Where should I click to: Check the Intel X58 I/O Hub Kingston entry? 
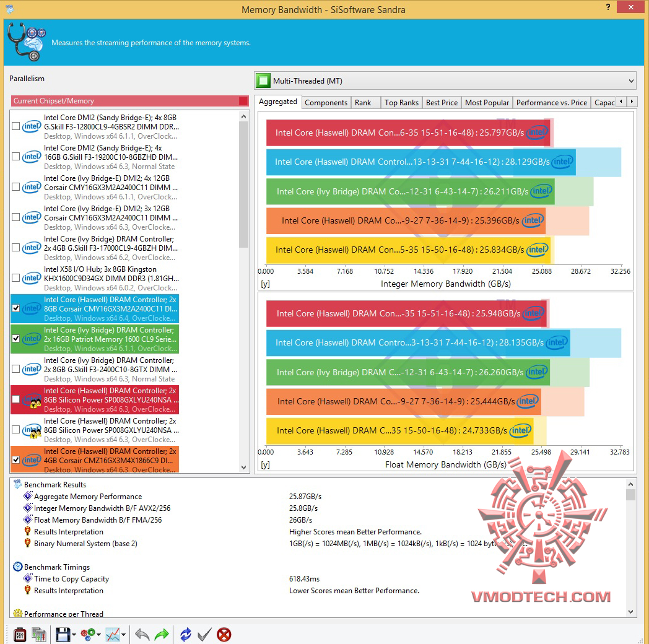(15, 277)
